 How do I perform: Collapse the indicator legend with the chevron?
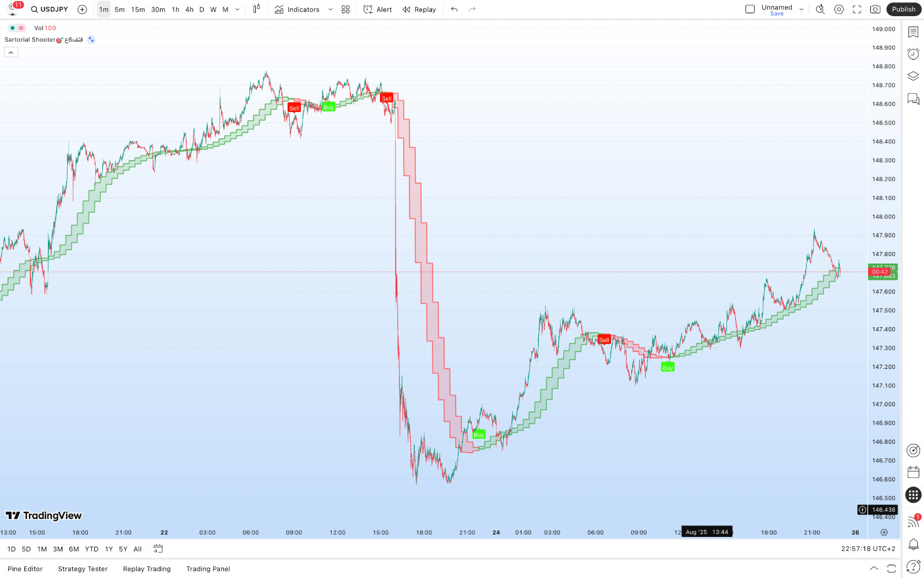(x=11, y=53)
